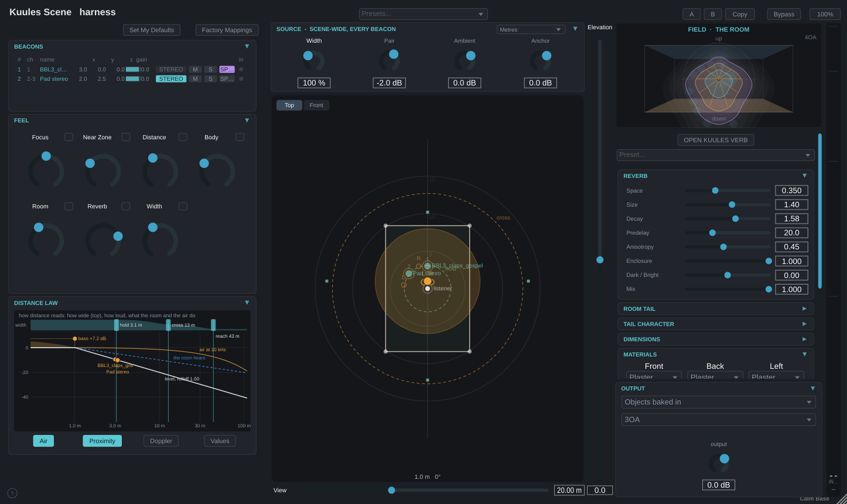Open the Presets dropdown at top
The height and width of the screenshot is (504, 847).
tap(423, 14)
